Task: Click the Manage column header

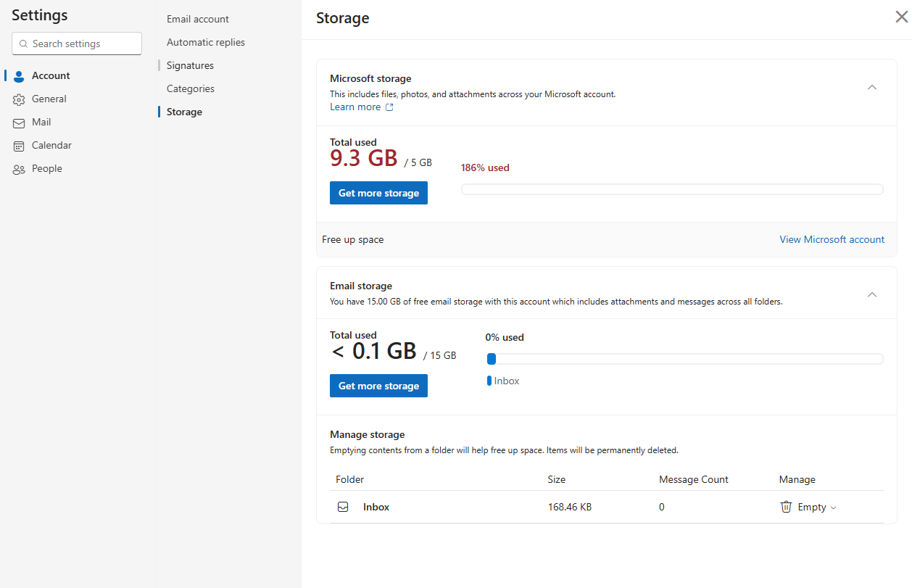Action: 797,479
